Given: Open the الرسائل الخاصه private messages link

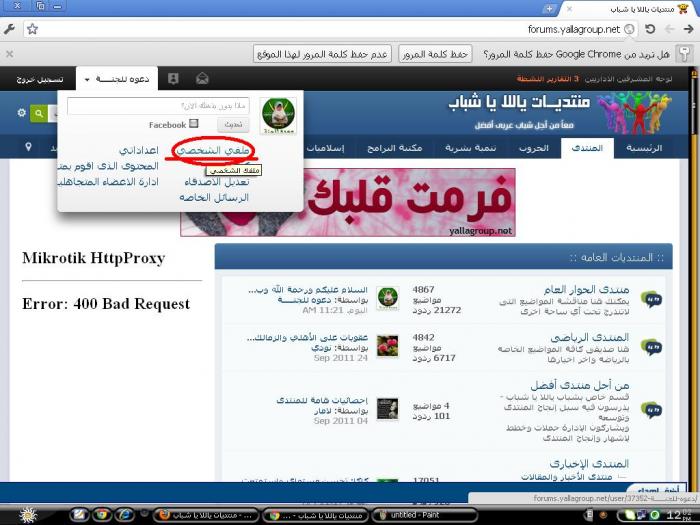Looking at the screenshot, I should coord(213,198).
